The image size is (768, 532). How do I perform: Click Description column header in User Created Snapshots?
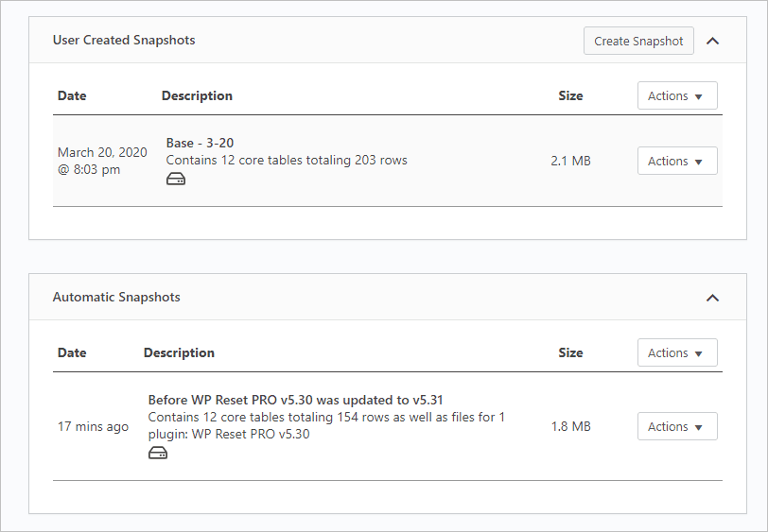(197, 96)
